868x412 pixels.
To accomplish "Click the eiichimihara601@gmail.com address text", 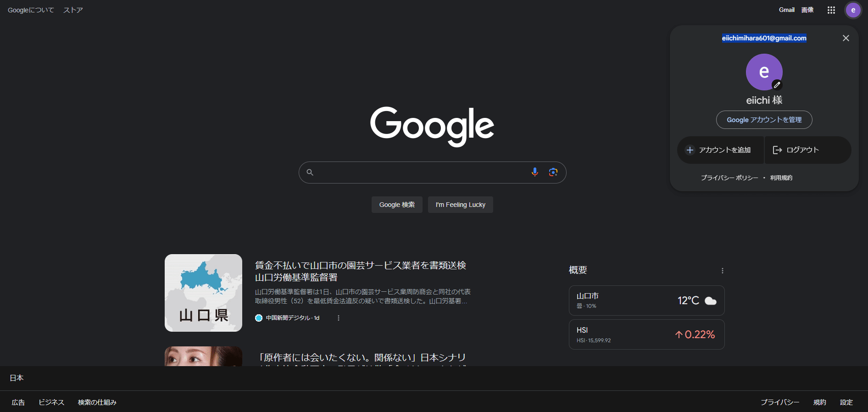I will (x=764, y=38).
